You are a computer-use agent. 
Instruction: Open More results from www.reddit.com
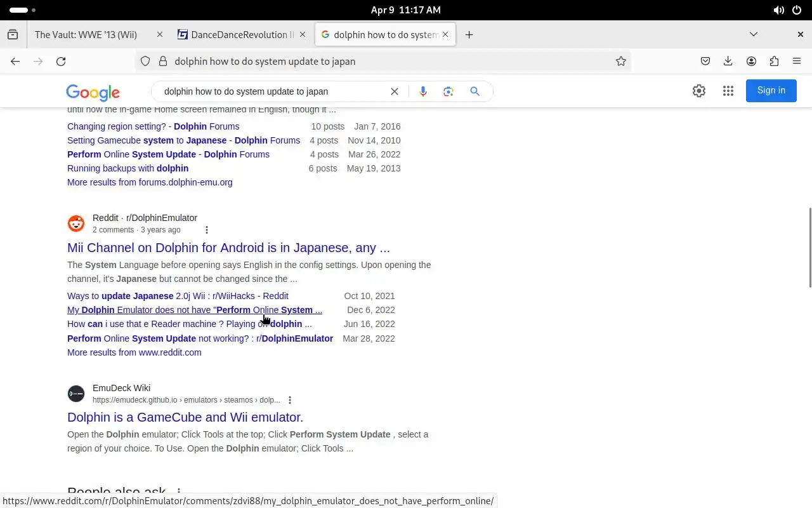[134, 352]
